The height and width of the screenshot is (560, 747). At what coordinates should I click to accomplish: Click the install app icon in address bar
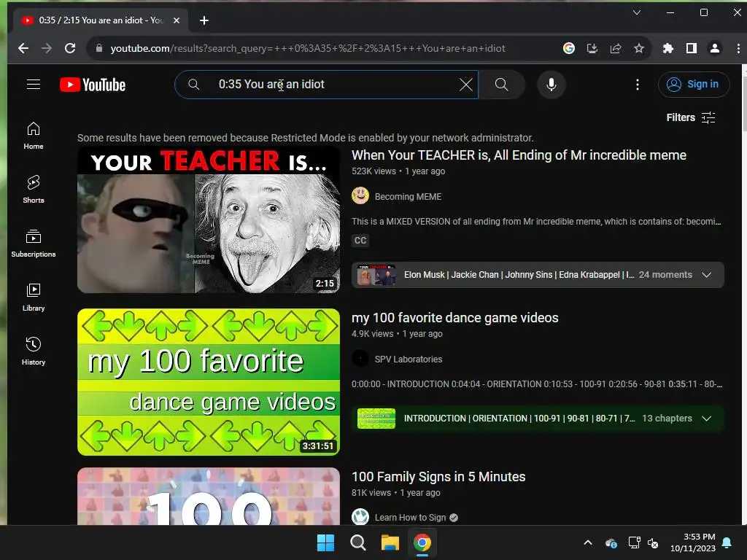(592, 48)
